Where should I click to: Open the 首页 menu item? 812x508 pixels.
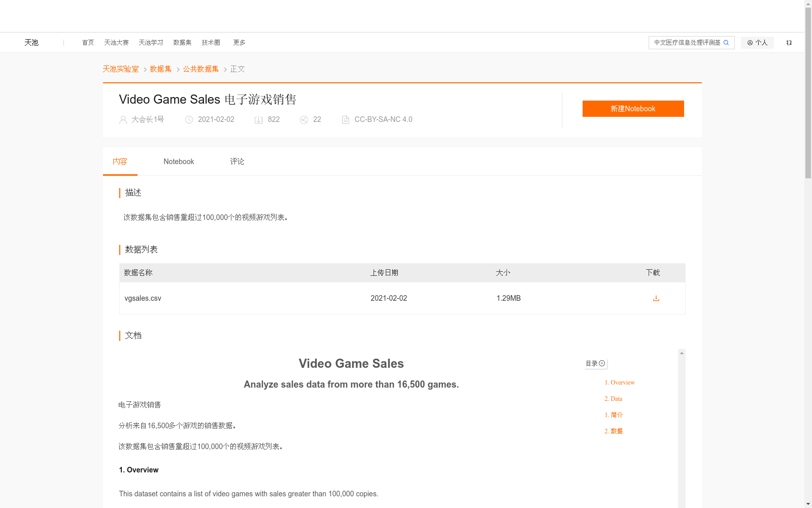coord(88,43)
